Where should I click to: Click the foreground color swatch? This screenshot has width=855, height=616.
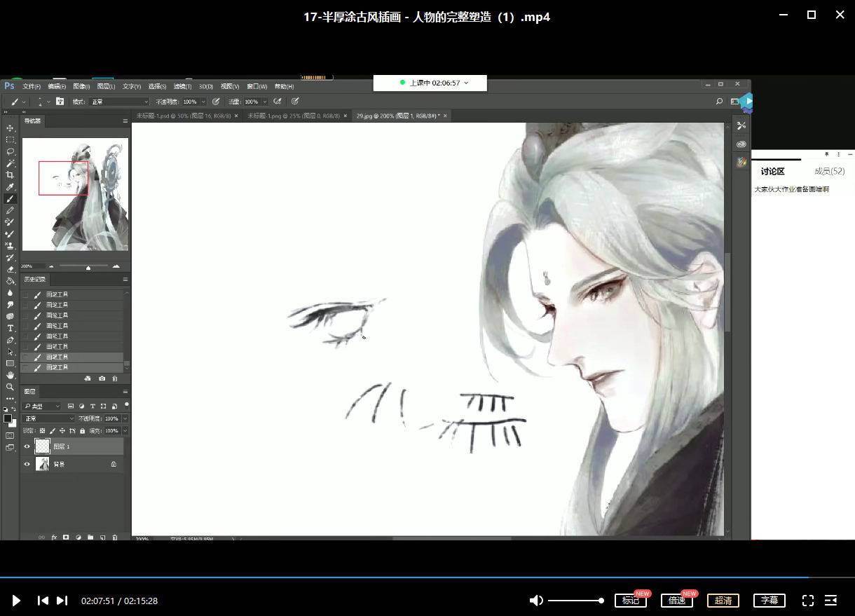click(8, 418)
